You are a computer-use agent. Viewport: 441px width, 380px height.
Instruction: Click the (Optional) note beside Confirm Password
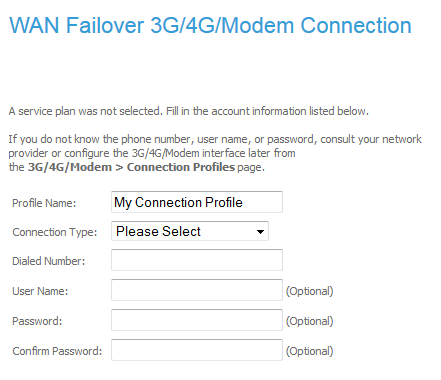[309, 351]
